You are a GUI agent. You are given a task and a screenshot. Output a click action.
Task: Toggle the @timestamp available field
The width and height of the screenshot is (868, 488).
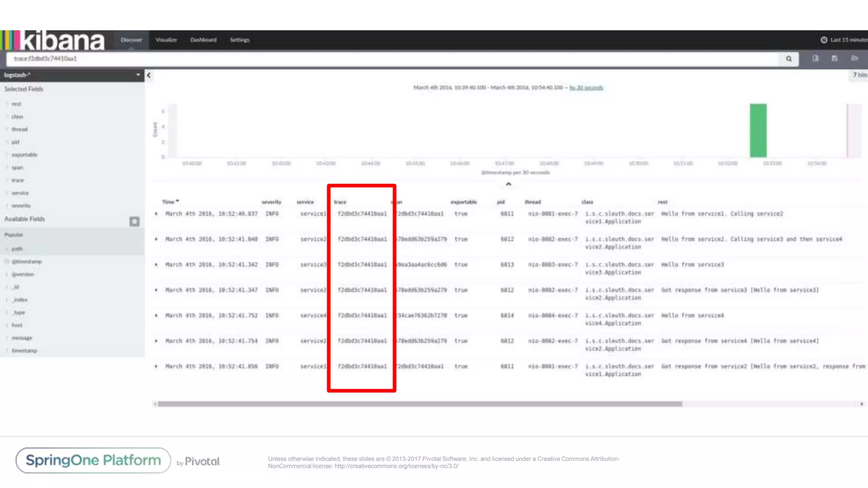26,262
